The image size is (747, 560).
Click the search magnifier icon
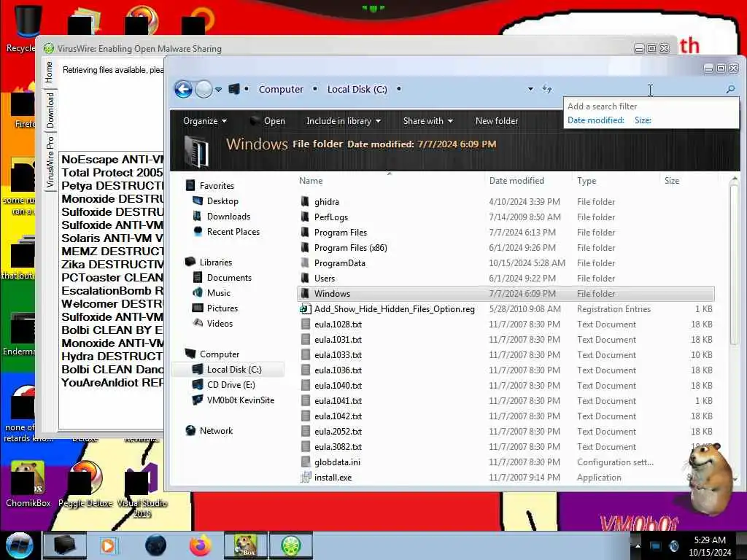click(x=730, y=89)
